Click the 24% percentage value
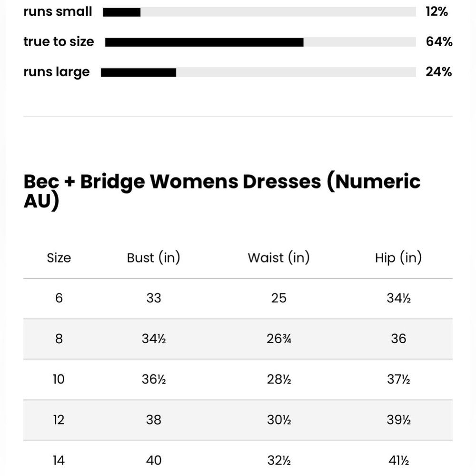The height and width of the screenshot is (476, 476). [x=439, y=72]
